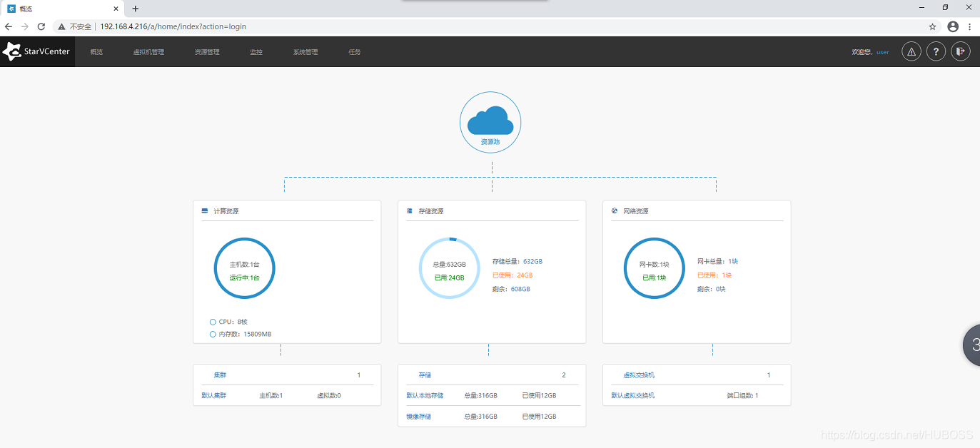Click the 计算资源 panel title
The width and height of the screenshot is (980, 448).
[226, 211]
